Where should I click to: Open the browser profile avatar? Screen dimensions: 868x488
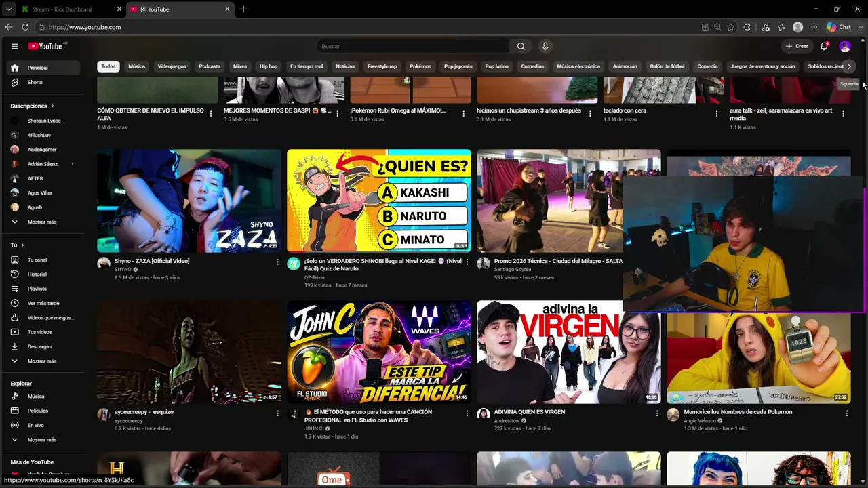click(798, 27)
